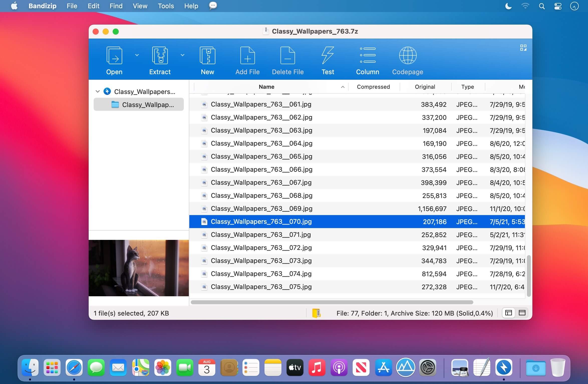Click the toolbar customize grid icon
The image size is (588, 384).
click(x=523, y=48)
